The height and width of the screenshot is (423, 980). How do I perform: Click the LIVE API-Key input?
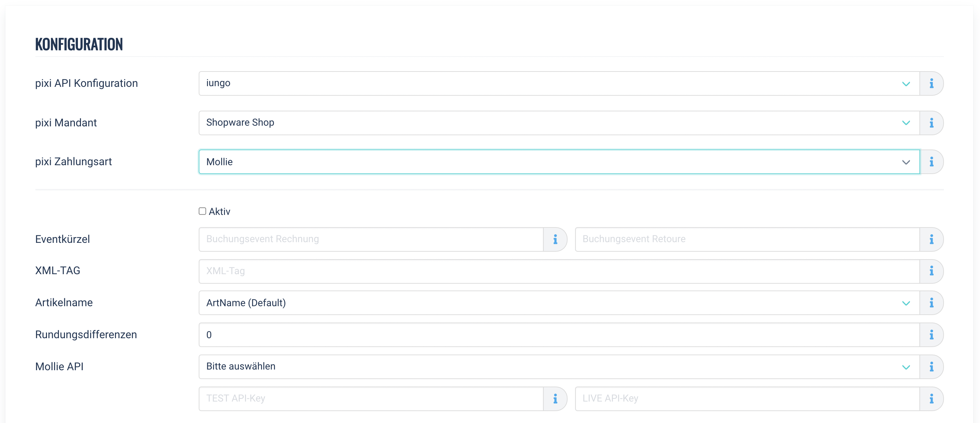[x=747, y=399]
